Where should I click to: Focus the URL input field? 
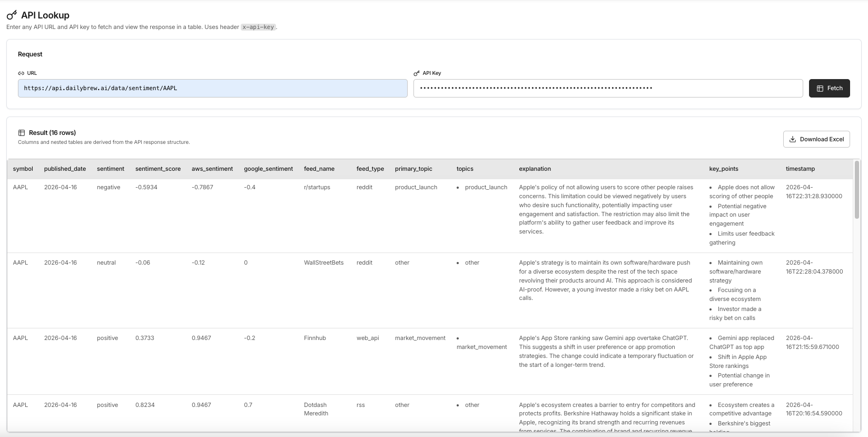point(212,88)
